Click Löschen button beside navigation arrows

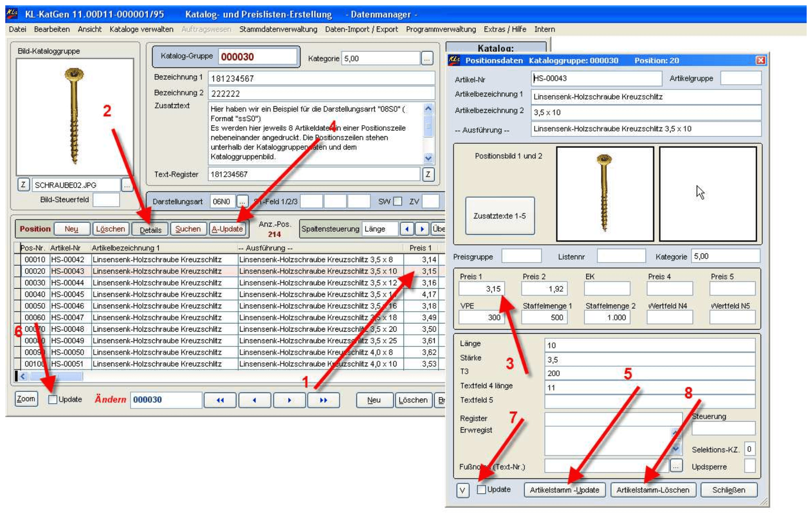click(413, 400)
